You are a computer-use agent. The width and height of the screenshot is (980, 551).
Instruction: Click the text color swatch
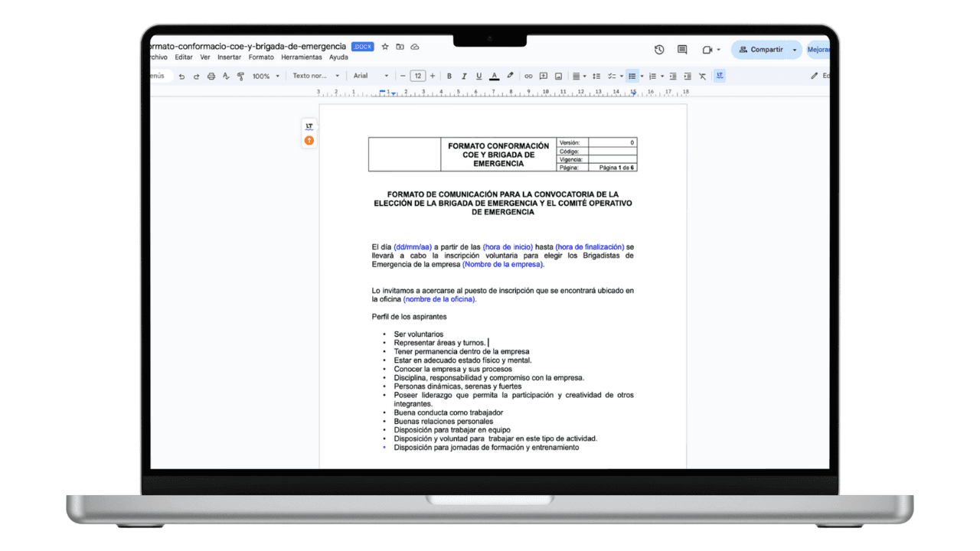coord(494,76)
